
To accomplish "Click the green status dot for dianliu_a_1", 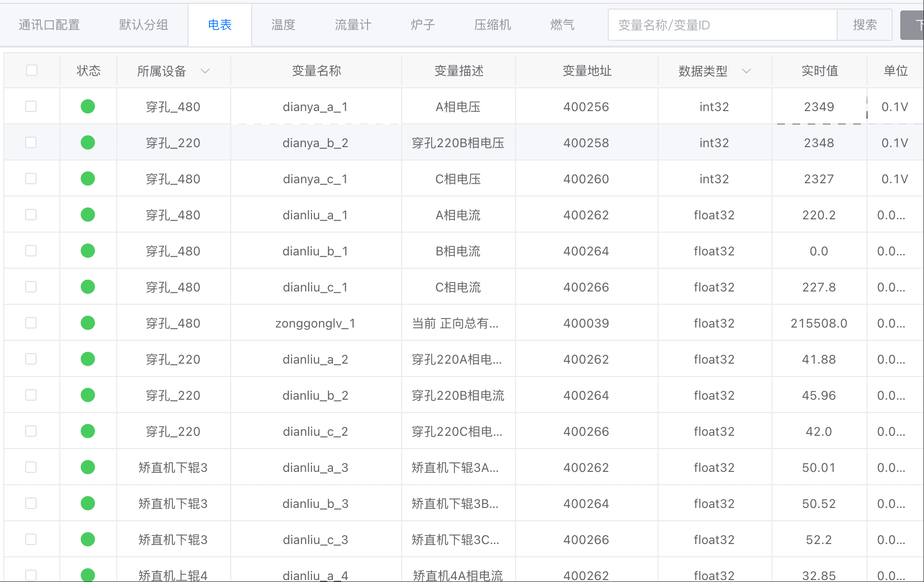I will pos(88,215).
